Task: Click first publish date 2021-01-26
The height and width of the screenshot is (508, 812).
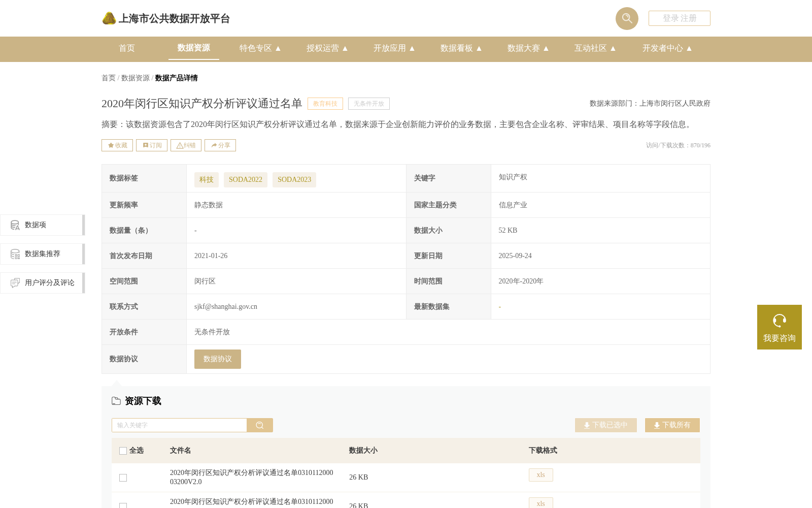Action: 211,256
